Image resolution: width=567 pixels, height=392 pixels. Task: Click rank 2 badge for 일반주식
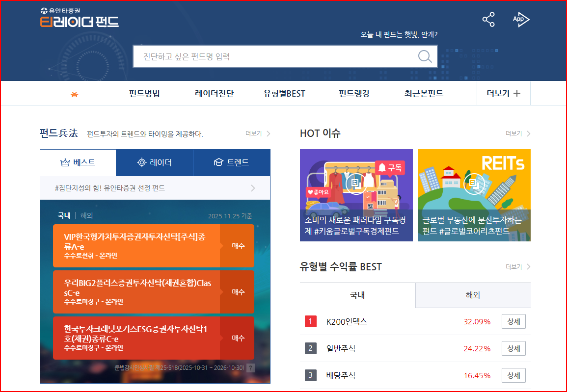pos(311,348)
